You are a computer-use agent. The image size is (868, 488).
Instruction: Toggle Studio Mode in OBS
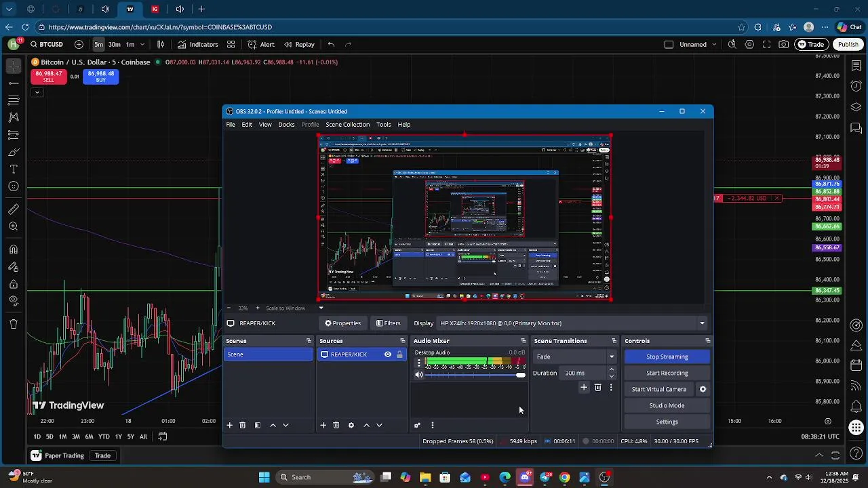(x=667, y=405)
